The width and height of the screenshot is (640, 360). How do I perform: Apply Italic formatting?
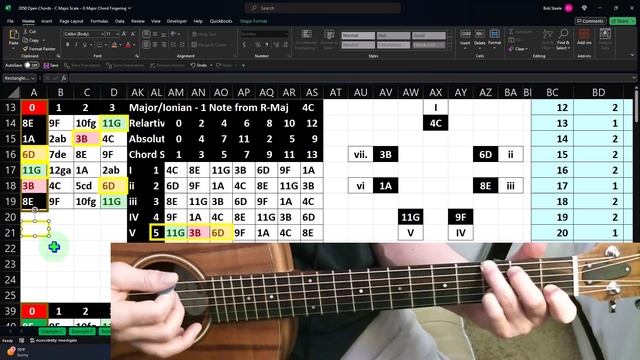point(76,44)
